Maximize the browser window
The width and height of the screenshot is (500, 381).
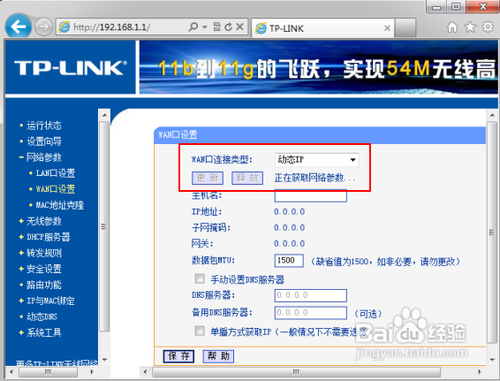tap(456, 7)
